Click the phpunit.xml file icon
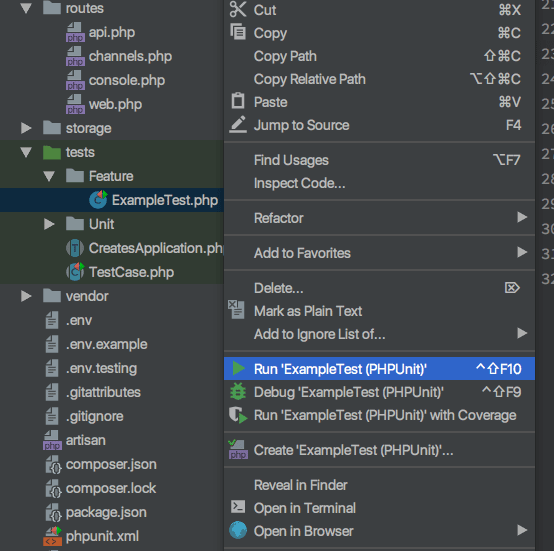 [52, 536]
